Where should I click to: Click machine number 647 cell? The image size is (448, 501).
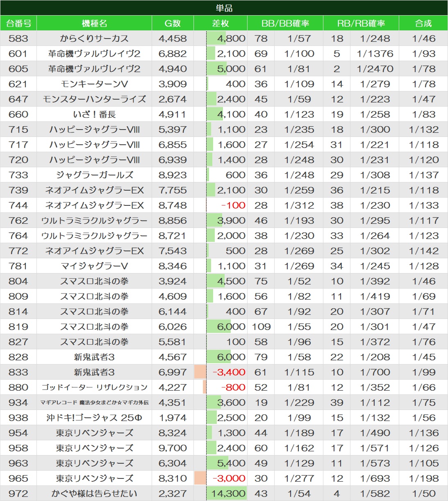(18, 99)
